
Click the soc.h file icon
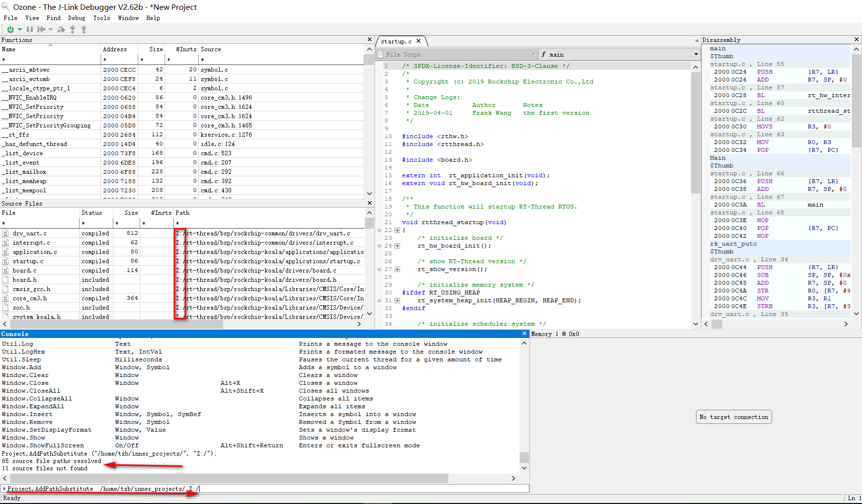[5, 308]
